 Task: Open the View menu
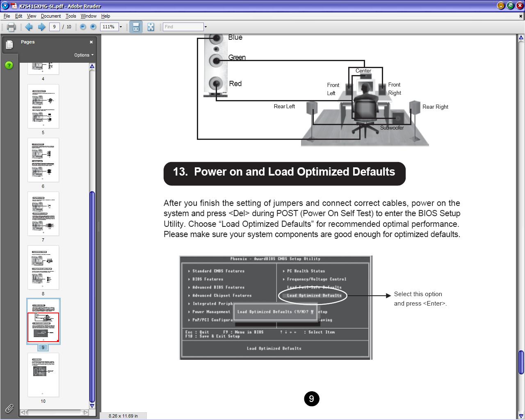click(x=32, y=16)
